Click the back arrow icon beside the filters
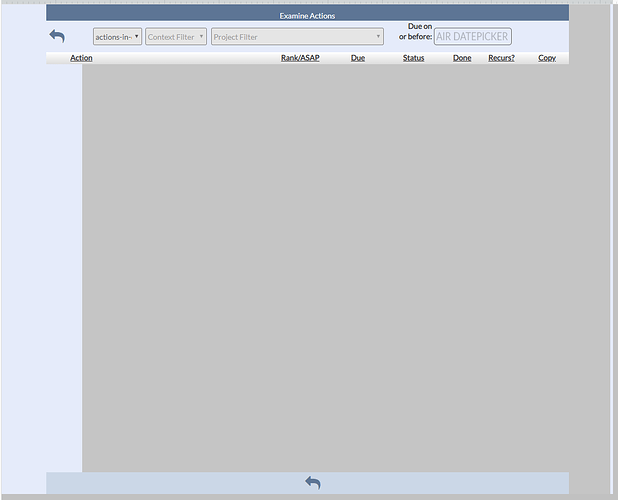Screen dimensions: 618x500 (x=57, y=36)
